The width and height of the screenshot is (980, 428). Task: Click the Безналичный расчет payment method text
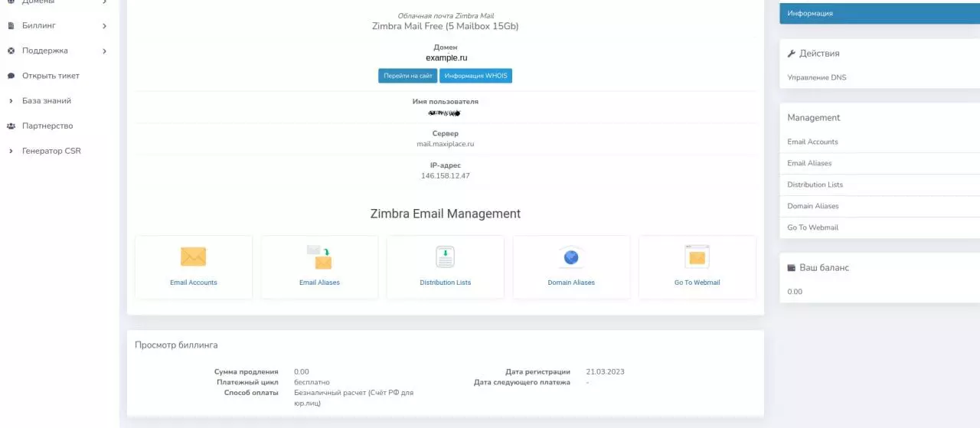tap(354, 397)
